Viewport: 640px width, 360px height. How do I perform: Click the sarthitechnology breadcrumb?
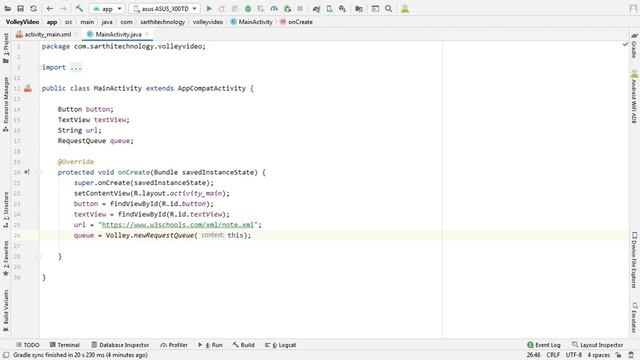click(x=162, y=22)
